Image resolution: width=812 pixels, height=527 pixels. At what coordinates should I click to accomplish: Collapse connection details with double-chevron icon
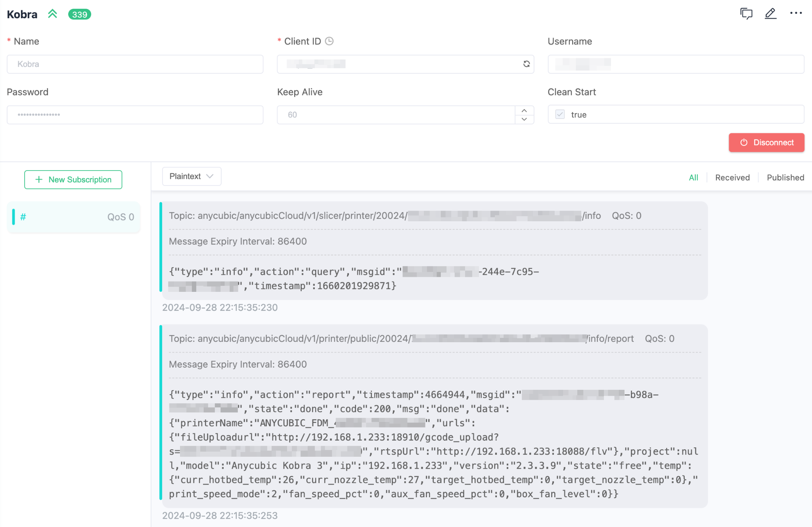pyautogui.click(x=52, y=14)
